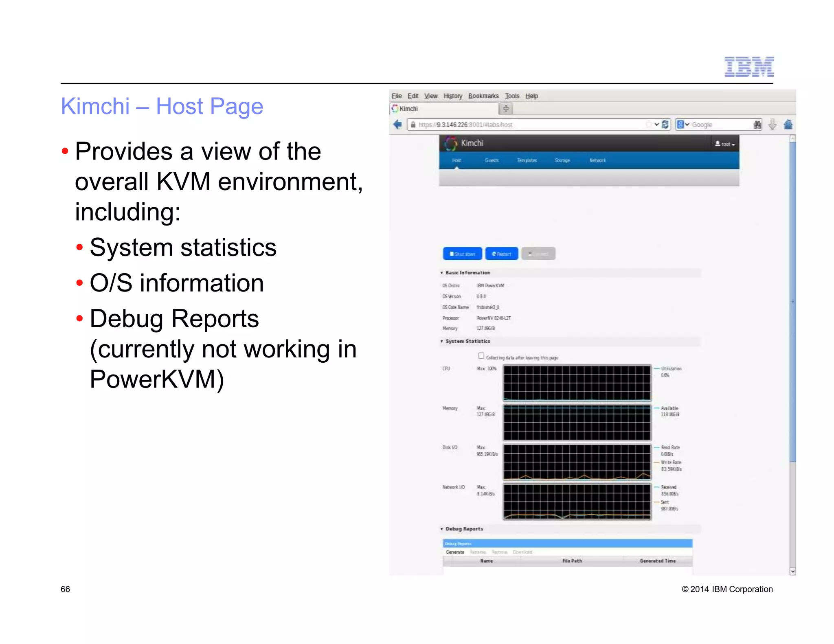Switch to the Guests tab
The height and width of the screenshot is (644, 834).
coord(492,160)
